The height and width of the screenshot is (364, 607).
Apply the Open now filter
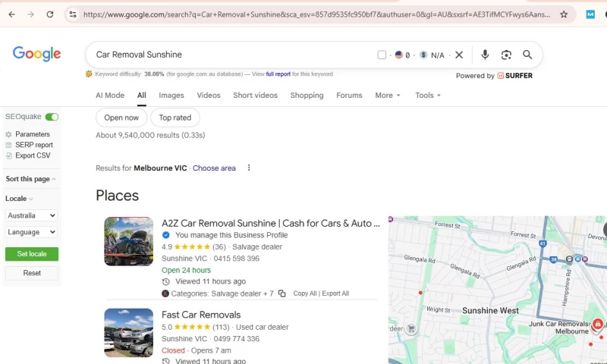tap(121, 118)
